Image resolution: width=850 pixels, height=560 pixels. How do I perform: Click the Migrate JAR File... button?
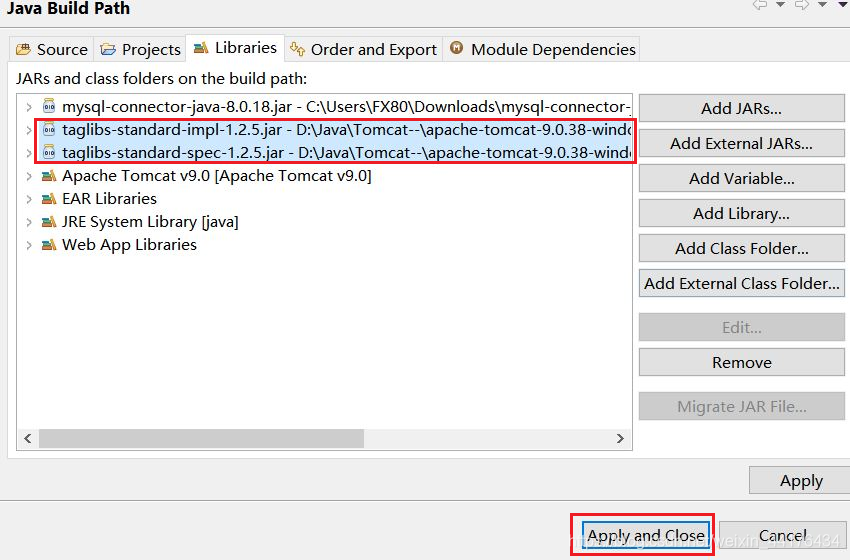[742, 407]
